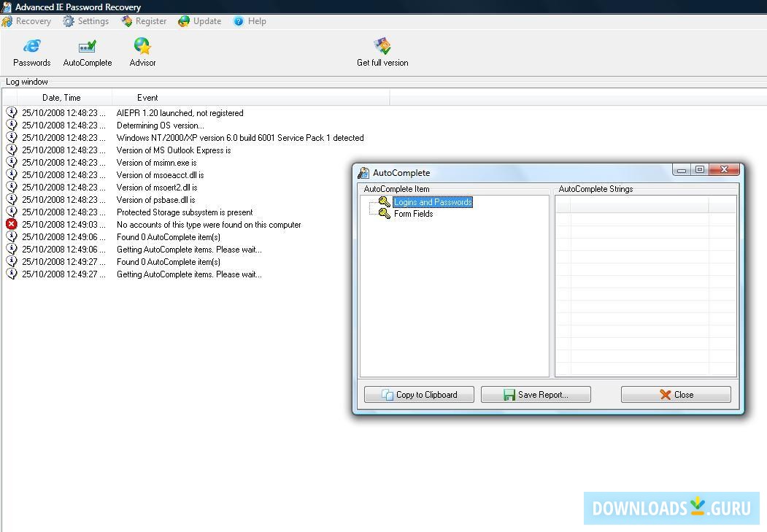Close the AutoComplete dialog with Close button

[675, 394]
